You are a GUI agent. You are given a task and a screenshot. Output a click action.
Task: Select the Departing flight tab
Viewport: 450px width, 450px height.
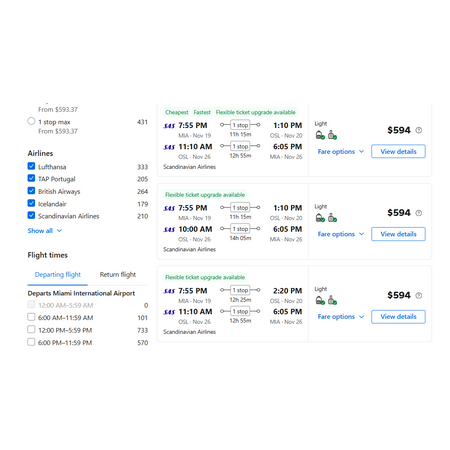(x=58, y=275)
